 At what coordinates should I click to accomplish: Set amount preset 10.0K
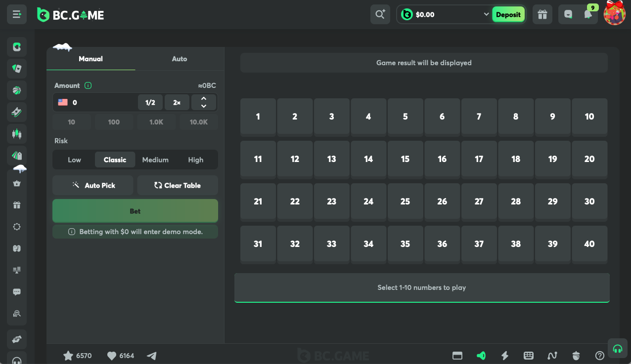click(199, 122)
